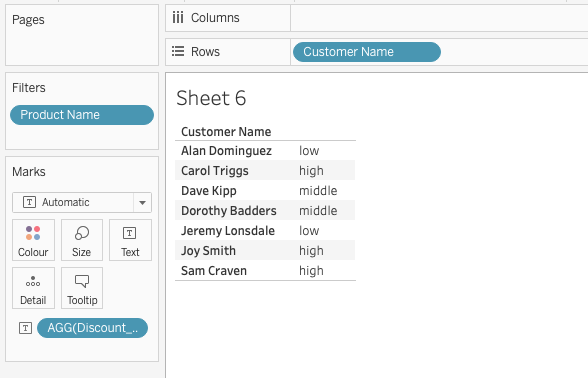The image size is (588, 378).
Task: Select the Alan Dominguez row label
Action: pyautogui.click(x=226, y=151)
